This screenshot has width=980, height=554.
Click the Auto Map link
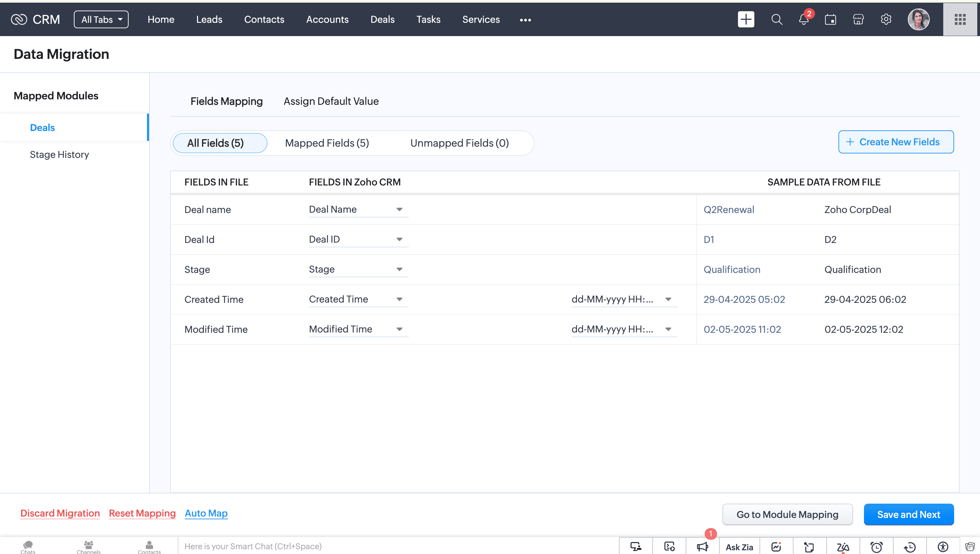pyautogui.click(x=206, y=513)
